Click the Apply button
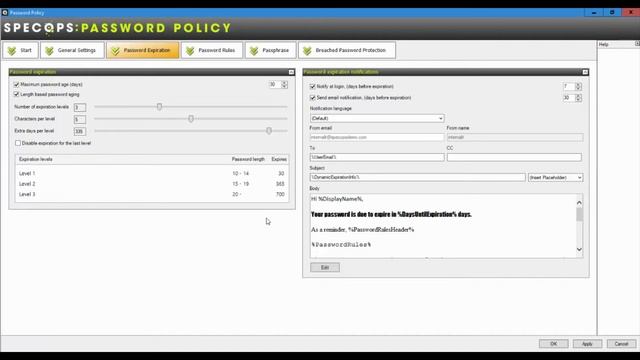This screenshot has width=640, height=360. pyautogui.click(x=587, y=344)
